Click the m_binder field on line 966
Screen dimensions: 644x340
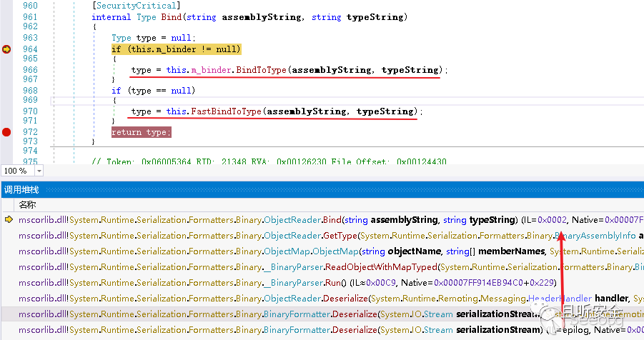(207, 70)
